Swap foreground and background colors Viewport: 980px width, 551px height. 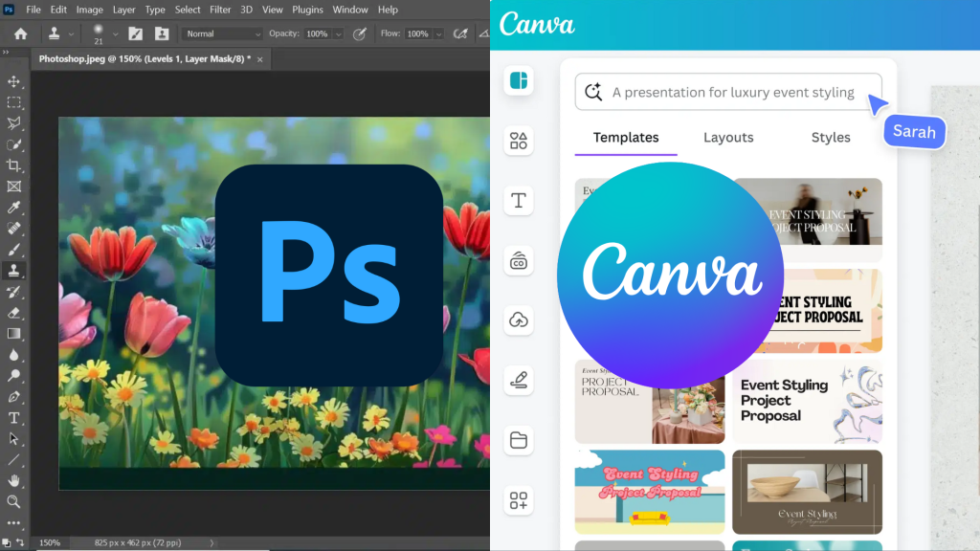pos(21,542)
